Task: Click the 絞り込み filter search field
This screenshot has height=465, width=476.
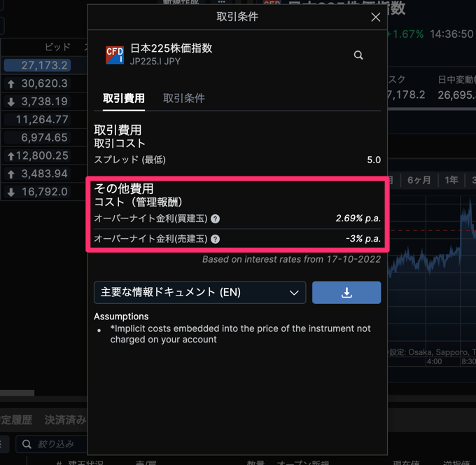Action: [x=52, y=444]
